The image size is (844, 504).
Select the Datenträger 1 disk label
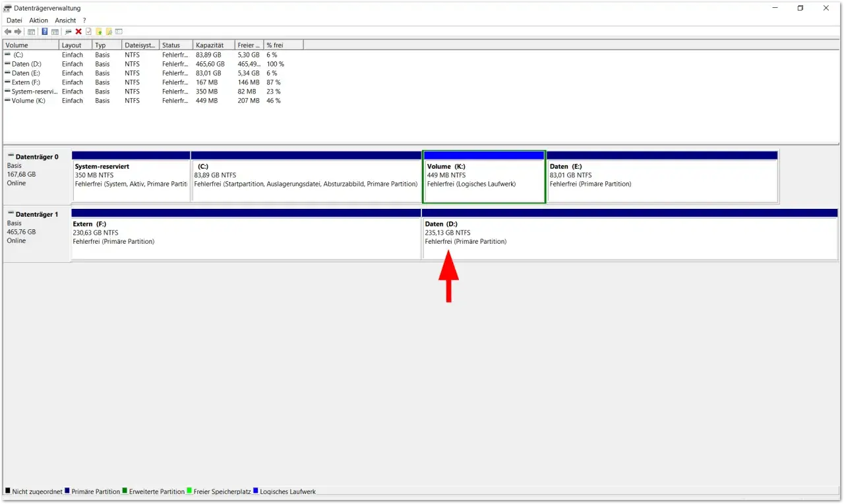click(37, 235)
